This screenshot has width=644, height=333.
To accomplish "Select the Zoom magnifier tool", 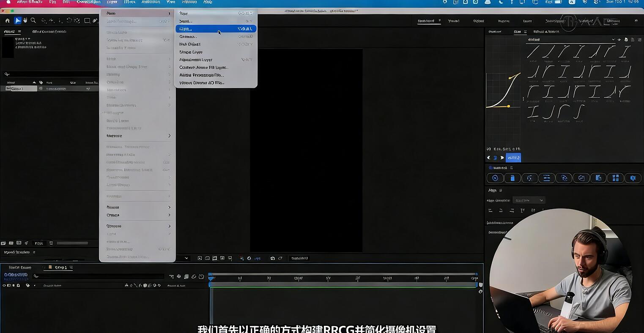I will tap(33, 20).
